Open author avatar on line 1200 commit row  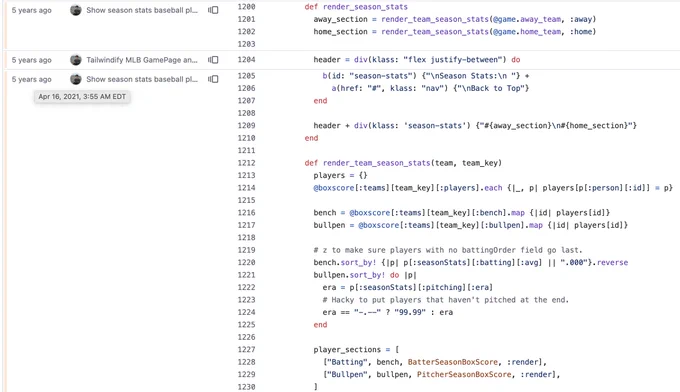click(x=76, y=10)
